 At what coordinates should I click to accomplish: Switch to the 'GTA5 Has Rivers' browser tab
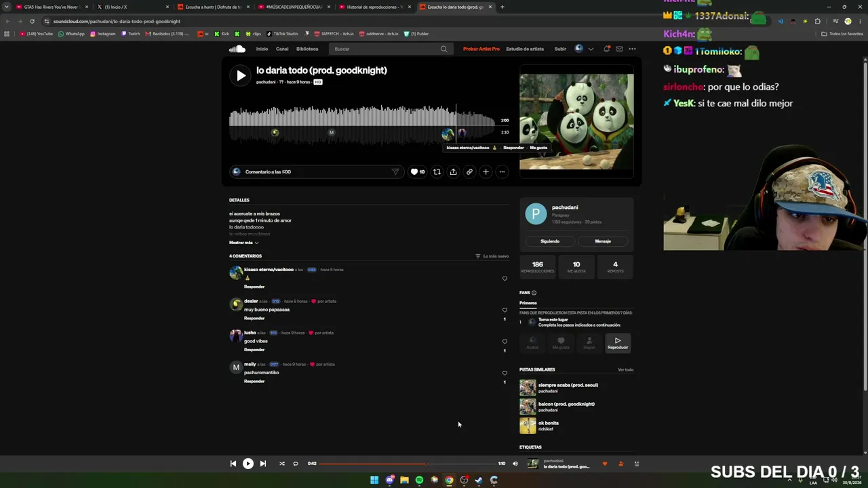[x=53, y=7]
